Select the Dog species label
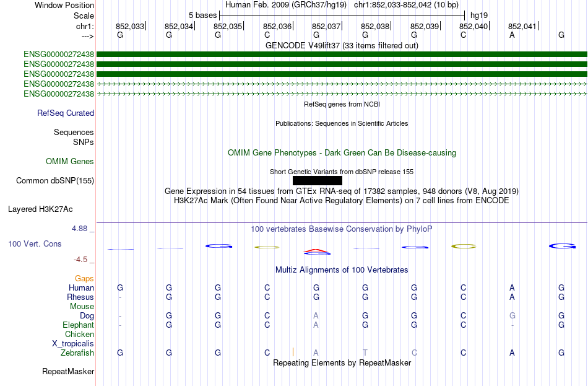The height and width of the screenshot is (386, 588). click(x=87, y=316)
